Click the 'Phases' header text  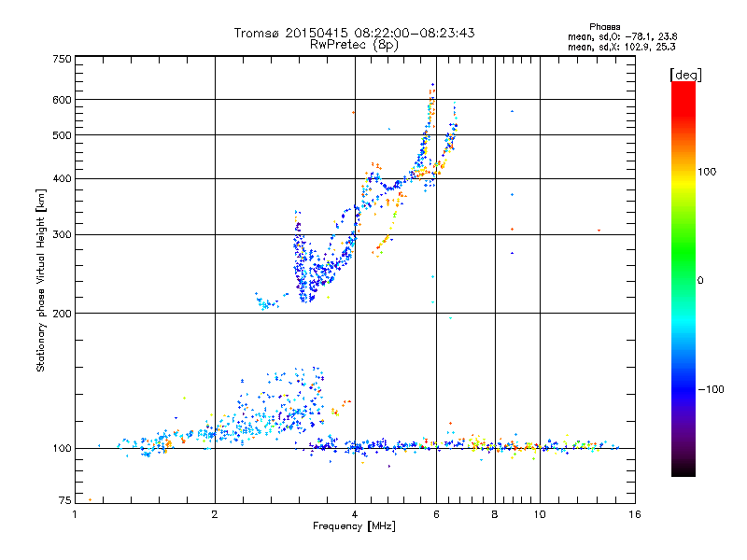pyautogui.click(x=604, y=27)
